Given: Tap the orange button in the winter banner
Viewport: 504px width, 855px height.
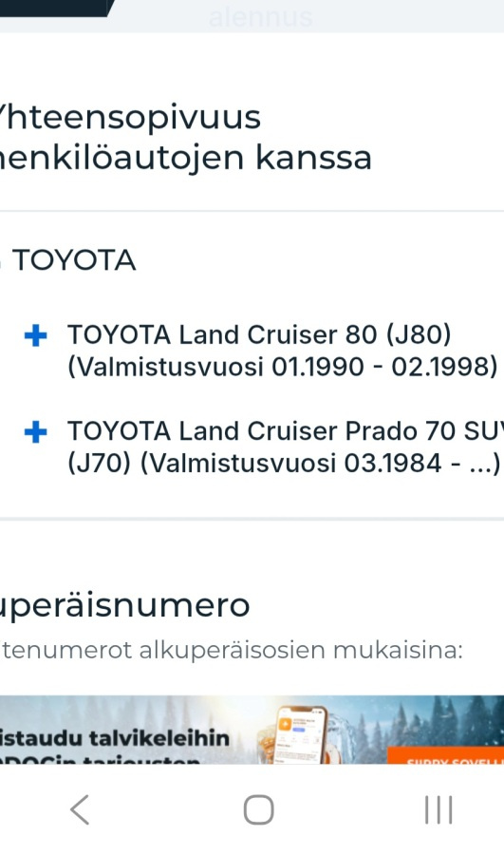Looking at the screenshot, I should [446, 756].
